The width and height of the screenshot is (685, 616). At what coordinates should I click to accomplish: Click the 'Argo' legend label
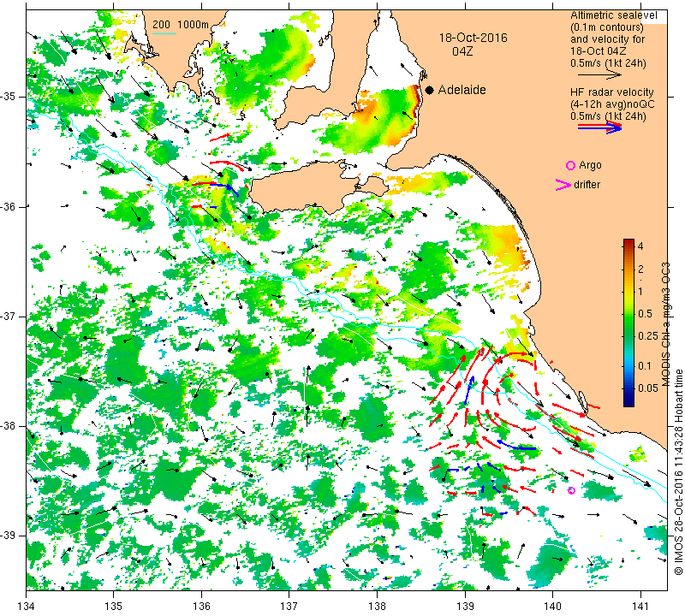590,165
